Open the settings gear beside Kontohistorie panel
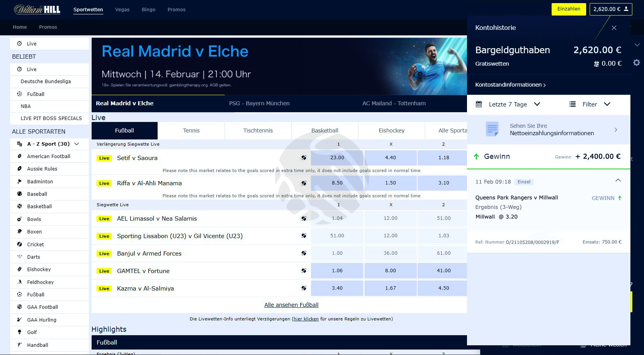The height and width of the screenshot is (355, 644). tap(637, 63)
